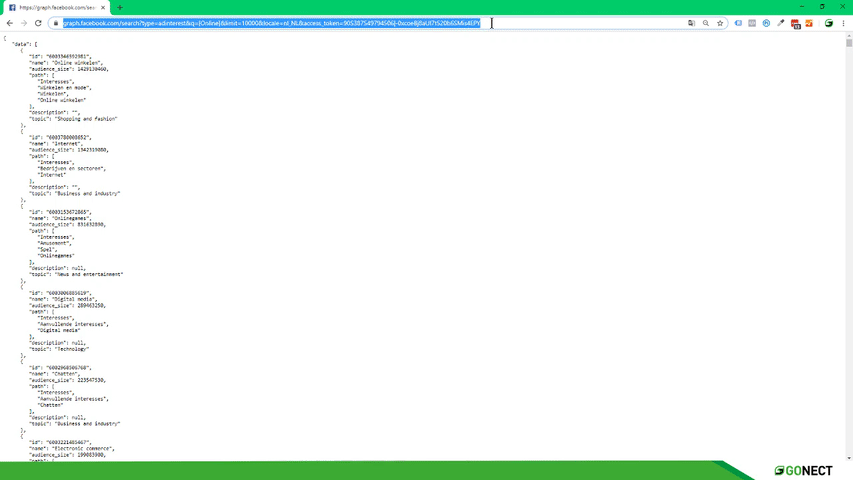Screen dimensions: 853x480
Task: Open the green S profile icon
Action: (x=829, y=23)
